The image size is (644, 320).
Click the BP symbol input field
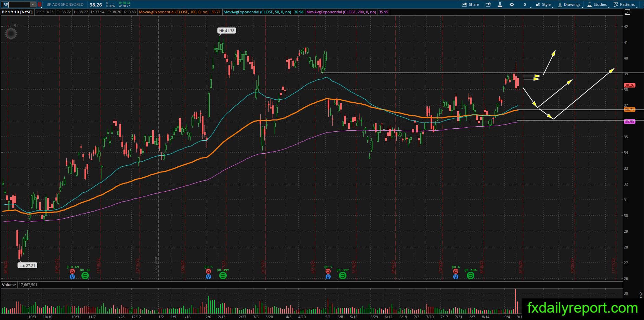pos(16,4)
